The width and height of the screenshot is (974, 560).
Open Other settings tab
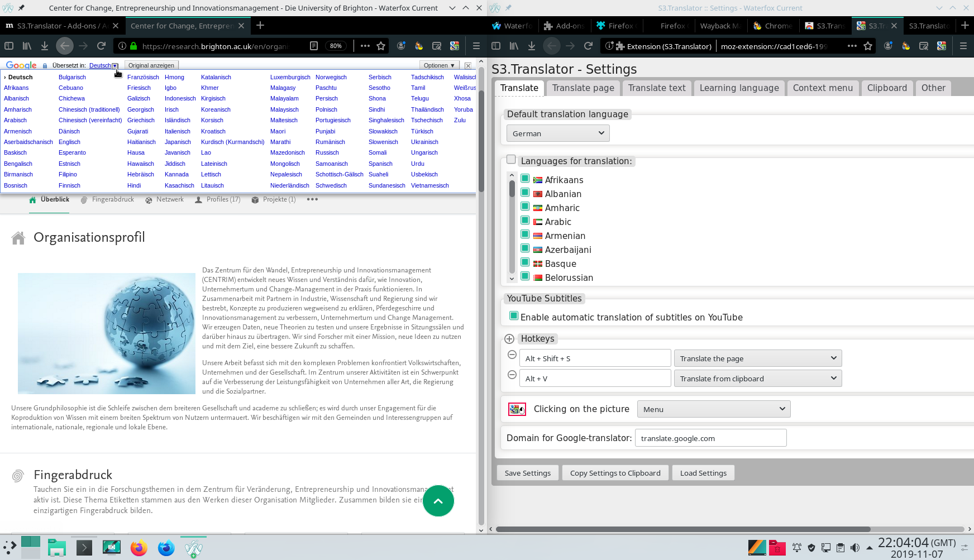[933, 88]
